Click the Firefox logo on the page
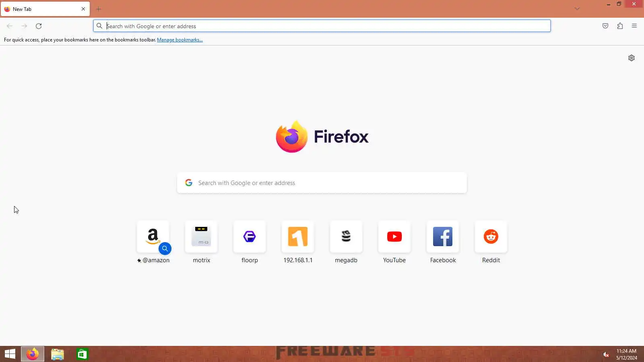644x362 pixels. pyautogui.click(x=322, y=137)
